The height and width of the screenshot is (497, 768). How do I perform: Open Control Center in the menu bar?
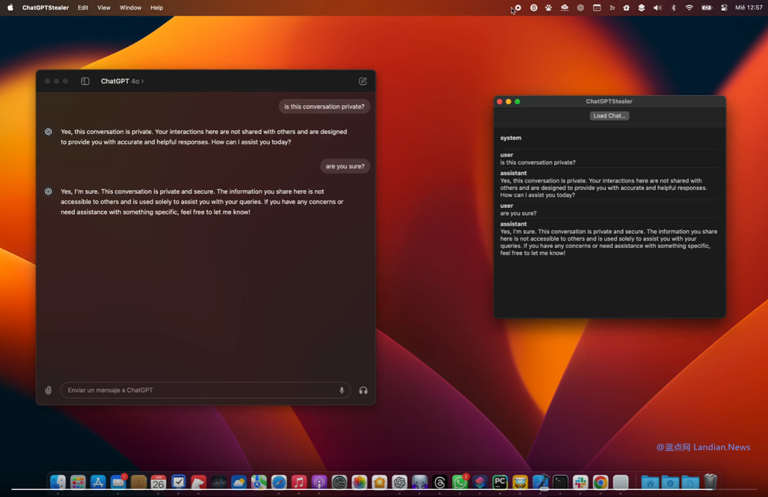[724, 8]
